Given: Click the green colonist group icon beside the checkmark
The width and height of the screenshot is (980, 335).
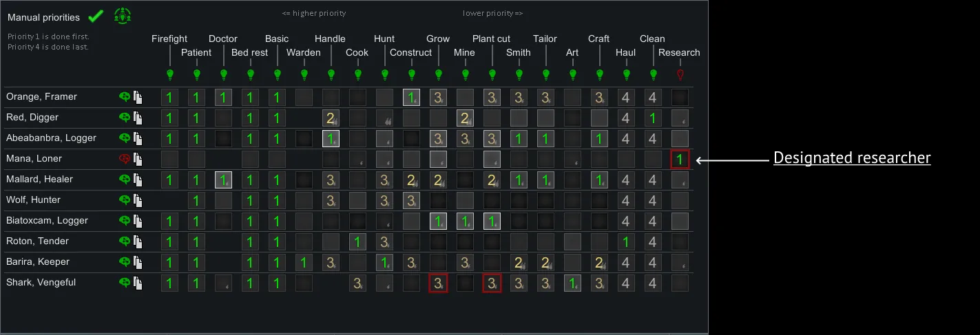Looking at the screenshot, I should pyautogui.click(x=123, y=16).
